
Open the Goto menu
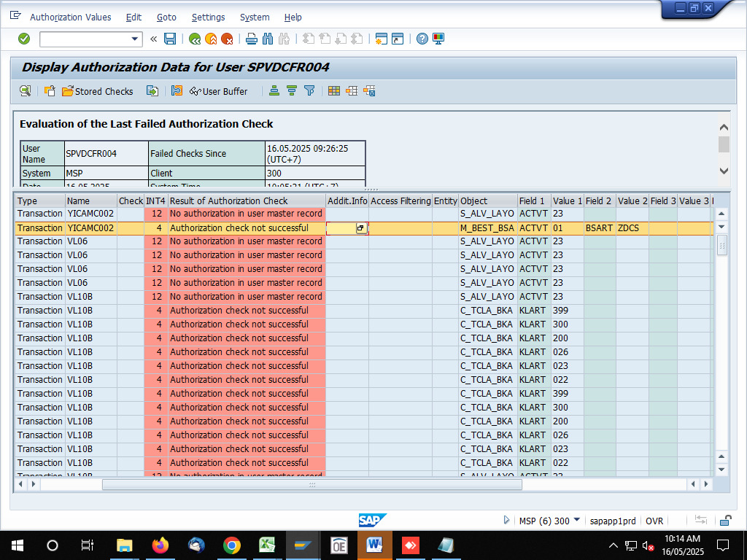coord(167,17)
